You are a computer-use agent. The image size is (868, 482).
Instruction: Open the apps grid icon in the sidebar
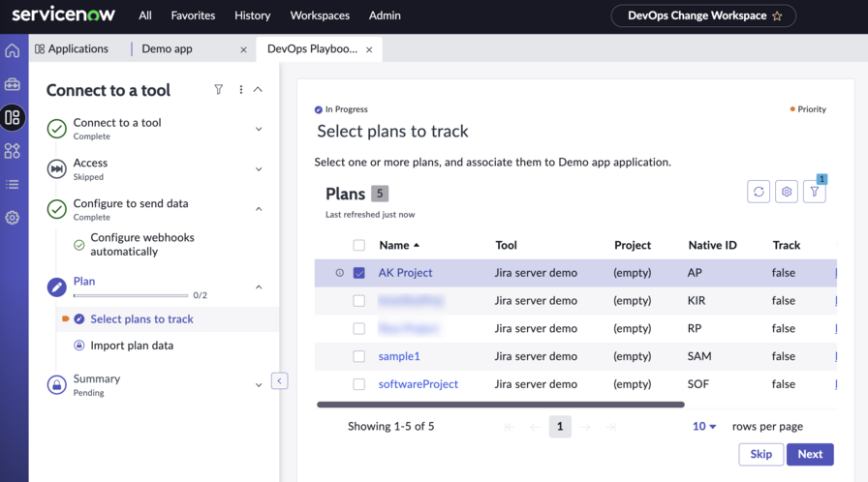[x=13, y=151]
